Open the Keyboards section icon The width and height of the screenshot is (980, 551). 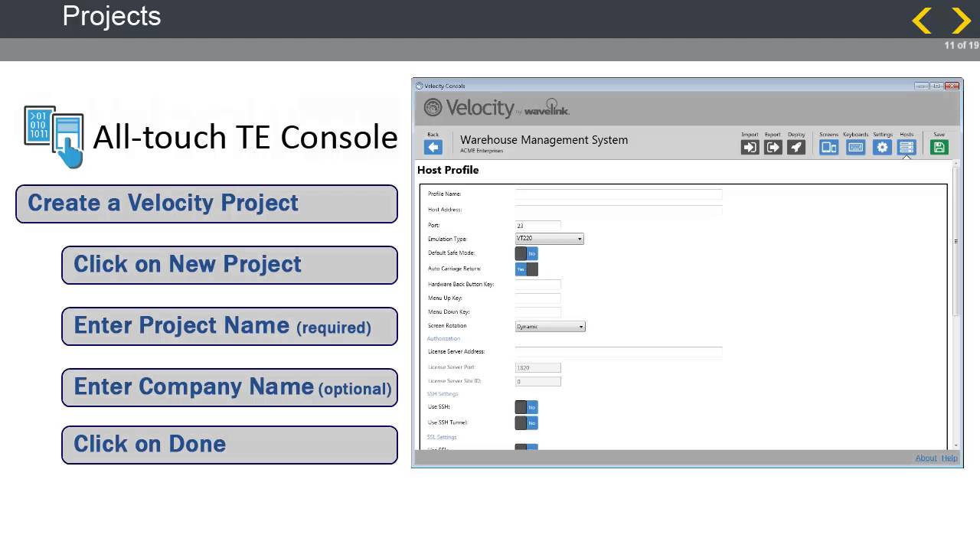pyautogui.click(x=856, y=148)
